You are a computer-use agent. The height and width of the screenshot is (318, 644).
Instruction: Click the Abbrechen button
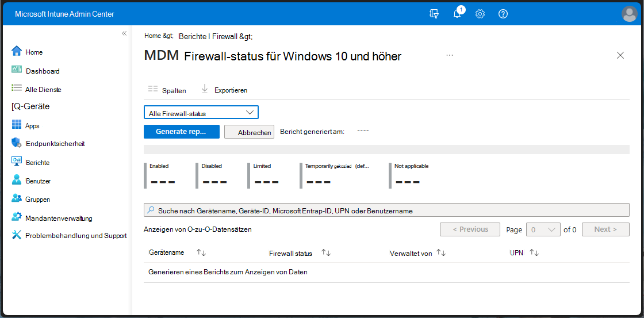coord(250,132)
